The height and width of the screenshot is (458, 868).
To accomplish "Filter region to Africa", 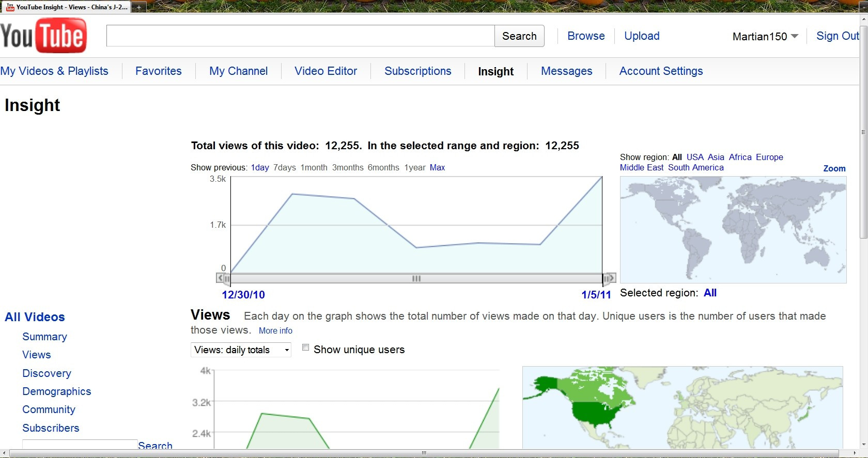I will (740, 157).
